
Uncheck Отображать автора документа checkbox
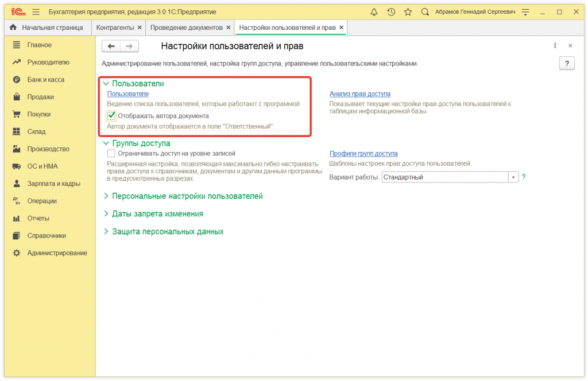111,116
